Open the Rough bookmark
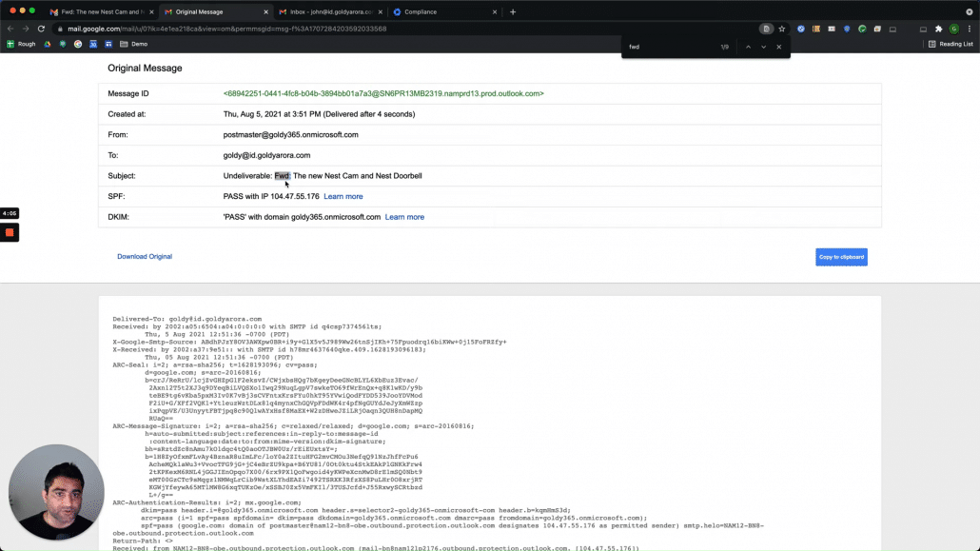 (21, 45)
